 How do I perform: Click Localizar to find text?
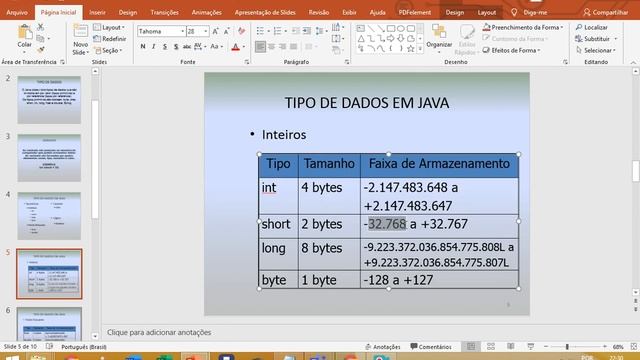[x=592, y=27]
